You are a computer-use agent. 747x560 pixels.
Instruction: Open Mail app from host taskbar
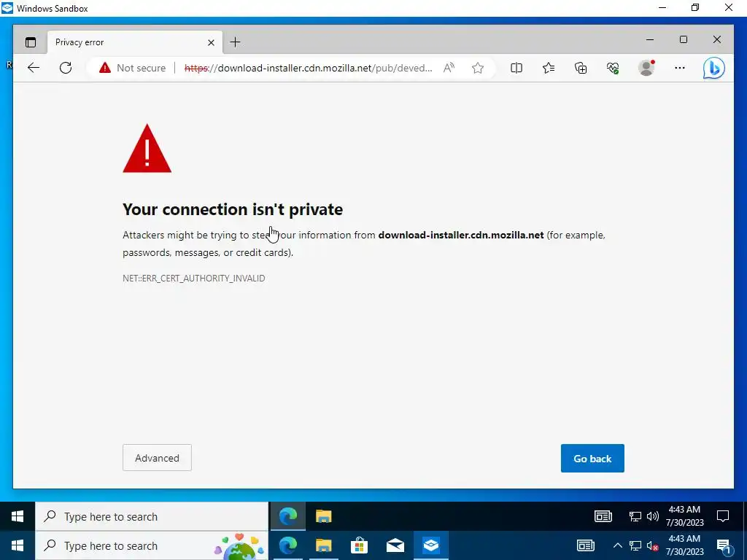click(395, 545)
